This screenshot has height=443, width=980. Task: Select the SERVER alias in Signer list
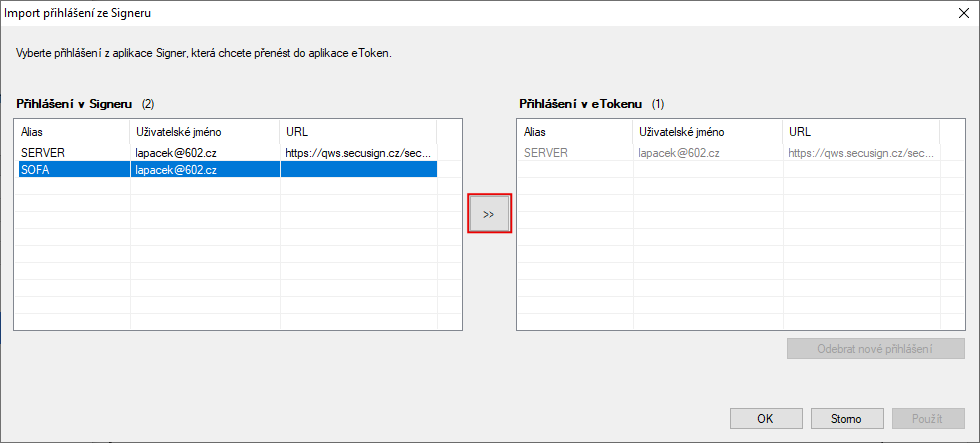click(41, 153)
